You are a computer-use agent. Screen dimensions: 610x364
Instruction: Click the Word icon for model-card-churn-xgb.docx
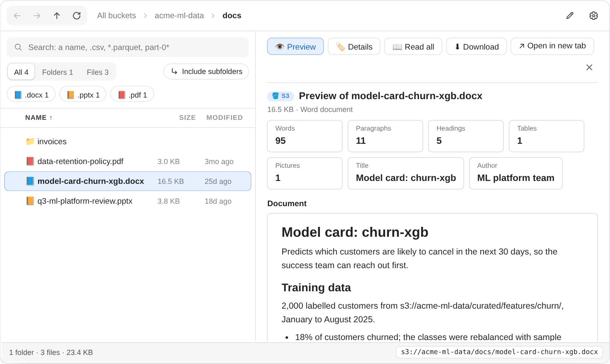pyautogui.click(x=30, y=181)
